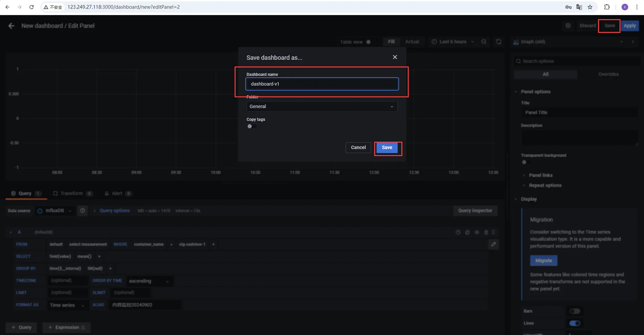The image size is (644, 335).
Task: Switch to the Transform tab
Action: tap(72, 193)
